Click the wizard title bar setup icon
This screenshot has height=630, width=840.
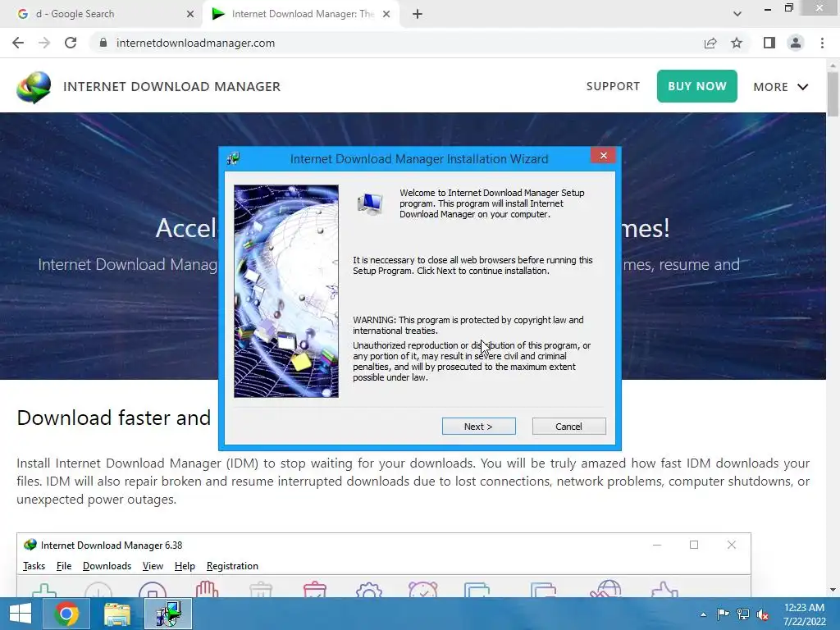pos(233,158)
